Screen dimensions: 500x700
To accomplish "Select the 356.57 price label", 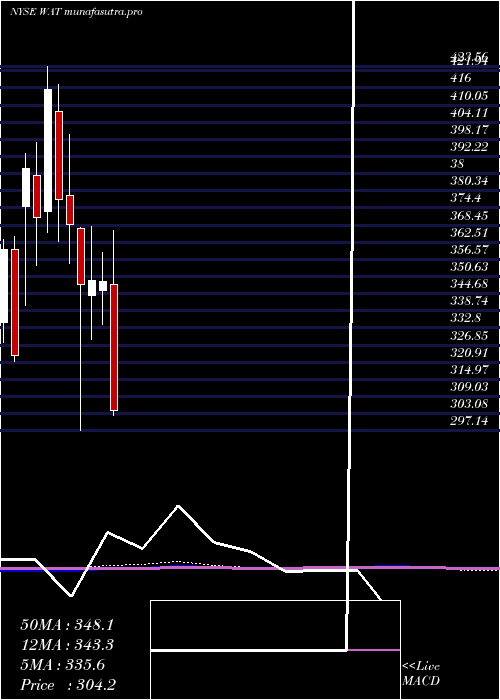I will point(469,250).
